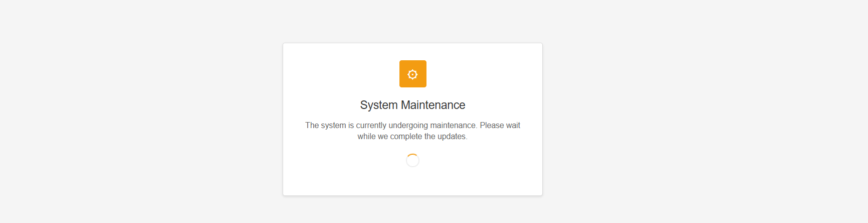Click the blank card area below the spinner

click(412, 182)
